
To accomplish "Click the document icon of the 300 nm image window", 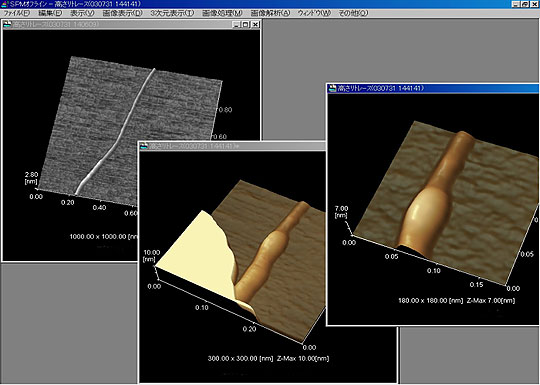I will (x=144, y=146).
